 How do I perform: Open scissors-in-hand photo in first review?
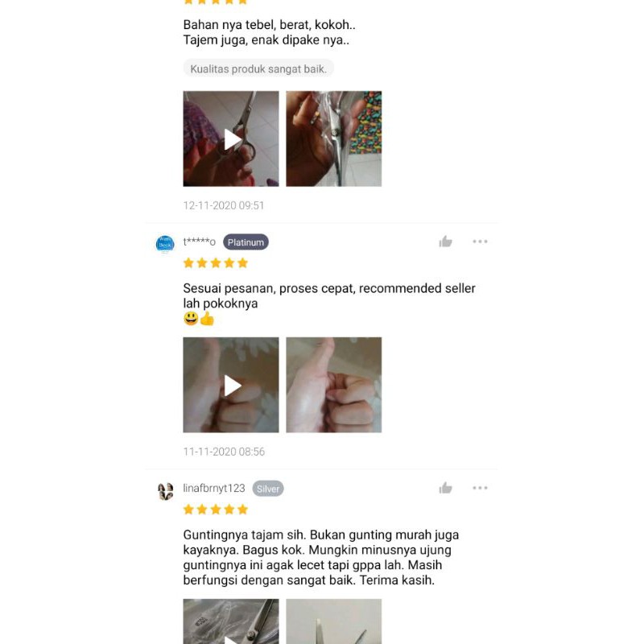pos(334,138)
